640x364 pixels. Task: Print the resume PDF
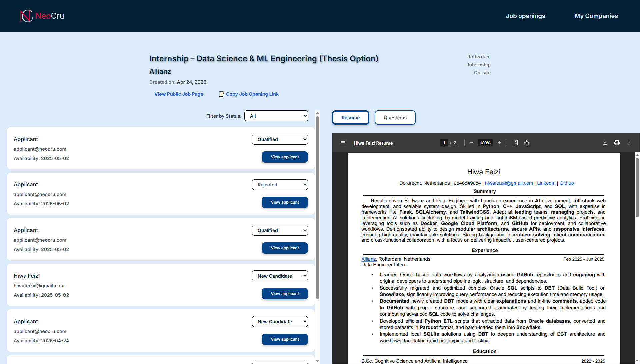(x=617, y=143)
